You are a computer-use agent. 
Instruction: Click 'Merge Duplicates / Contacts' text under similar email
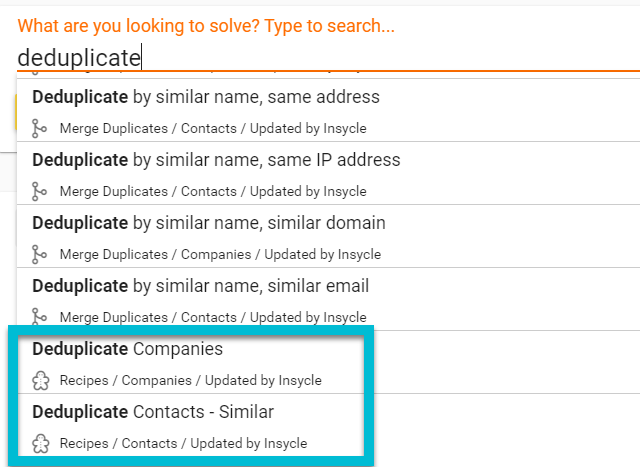[x=148, y=317]
